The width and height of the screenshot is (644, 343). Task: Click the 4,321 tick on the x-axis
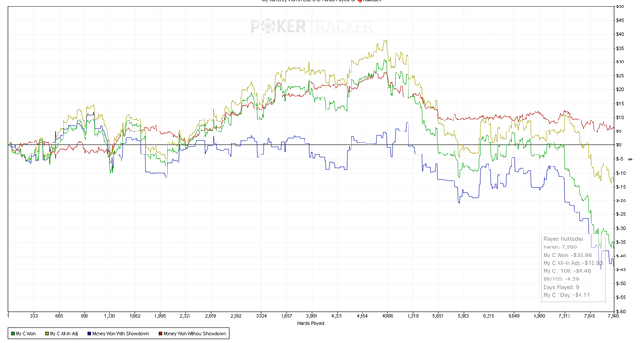tap(337, 316)
